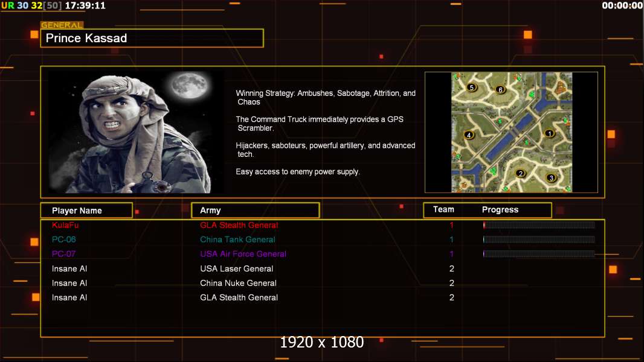Click the 00:00:00 timer at top right
644x362 pixels.
[x=622, y=5]
